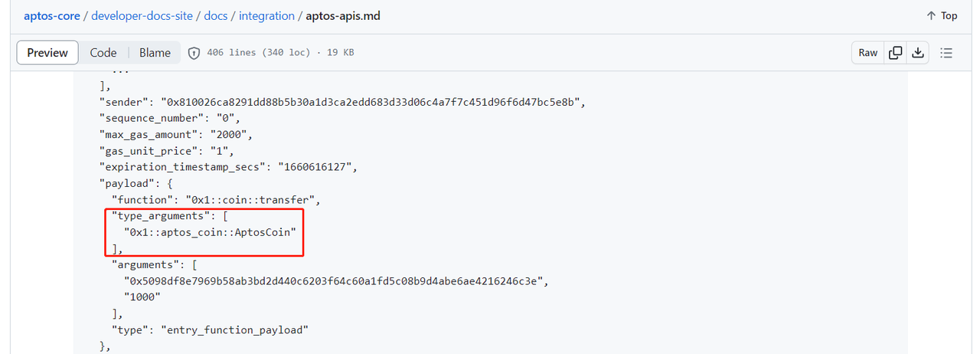Click the "0x1::aptos_coin::AptosCoin" value
980x354 pixels.
tap(210, 232)
